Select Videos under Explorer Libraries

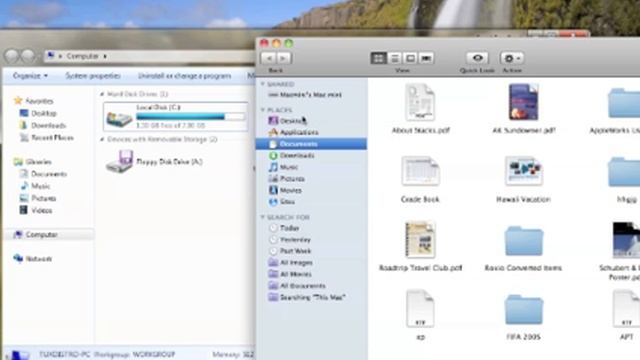[x=36, y=210]
